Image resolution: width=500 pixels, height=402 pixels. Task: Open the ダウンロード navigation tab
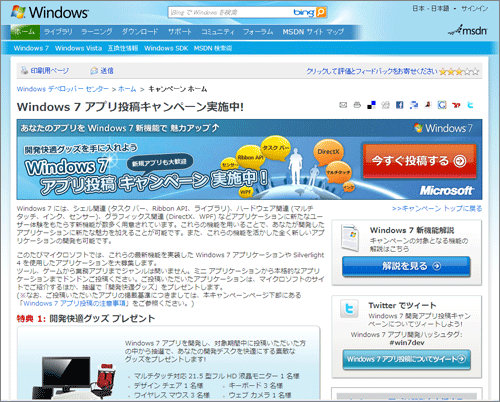[x=140, y=32]
